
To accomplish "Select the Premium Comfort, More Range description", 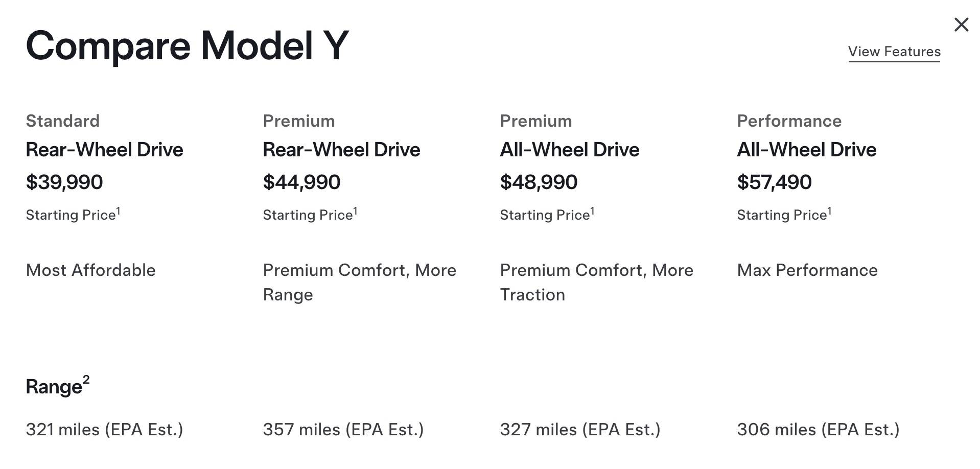I will pos(359,282).
